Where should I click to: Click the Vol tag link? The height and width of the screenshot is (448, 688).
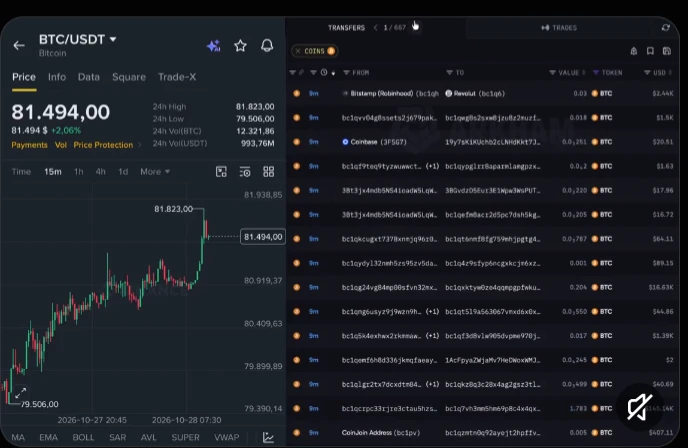tap(61, 145)
